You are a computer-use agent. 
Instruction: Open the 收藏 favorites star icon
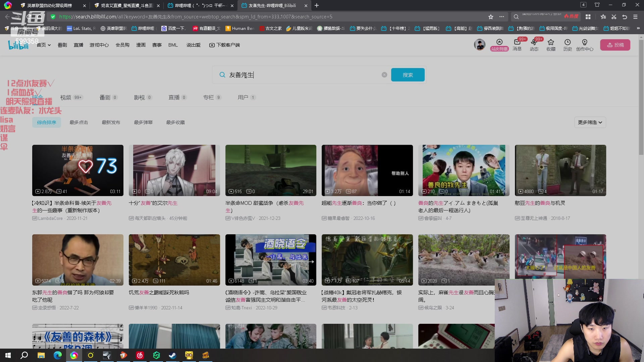tap(551, 45)
